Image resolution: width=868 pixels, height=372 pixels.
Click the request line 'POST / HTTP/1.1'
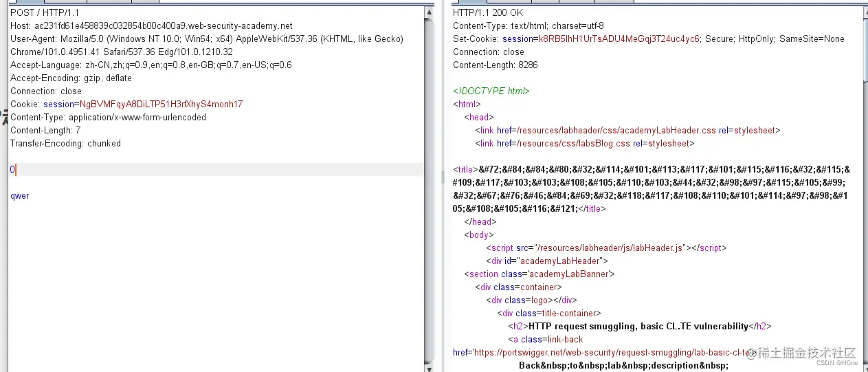click(43, 13)
